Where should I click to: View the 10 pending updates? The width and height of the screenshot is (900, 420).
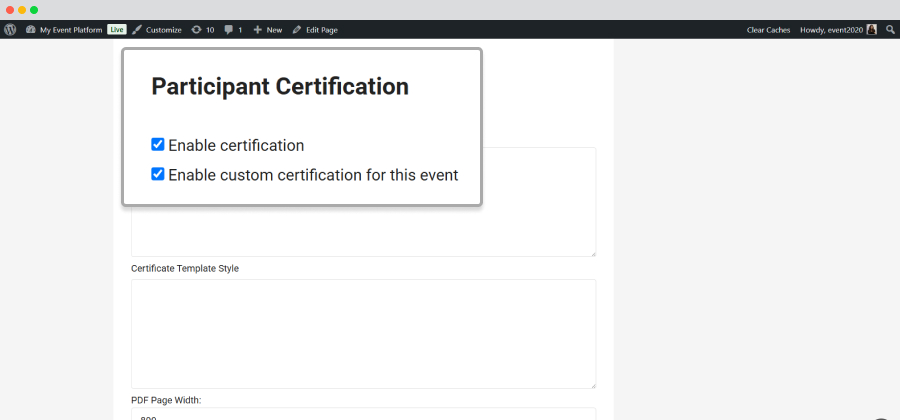(x=203, y=30)
